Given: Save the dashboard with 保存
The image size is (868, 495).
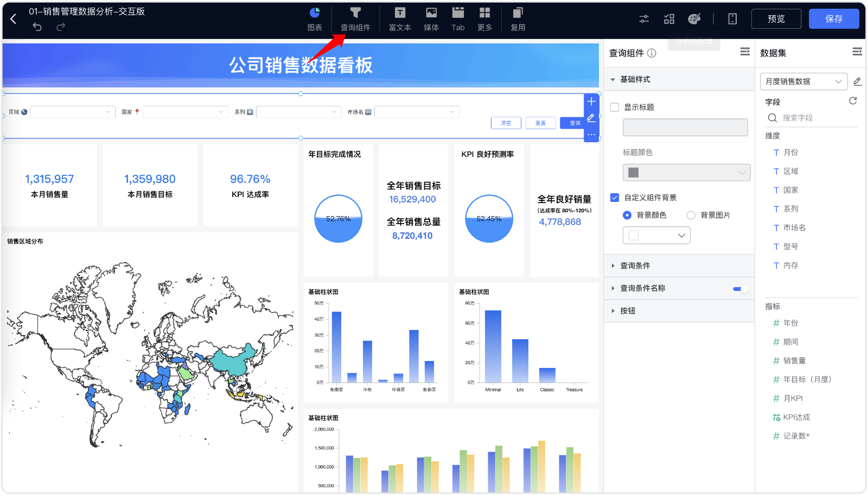Looking at the screenshot, I should tap(834, 19).
